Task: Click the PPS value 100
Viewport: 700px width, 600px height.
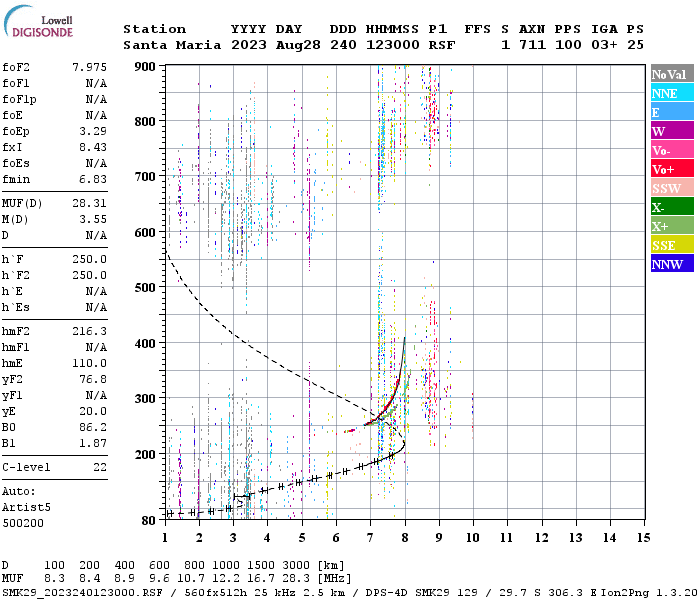Action: [x=568, y=45]
